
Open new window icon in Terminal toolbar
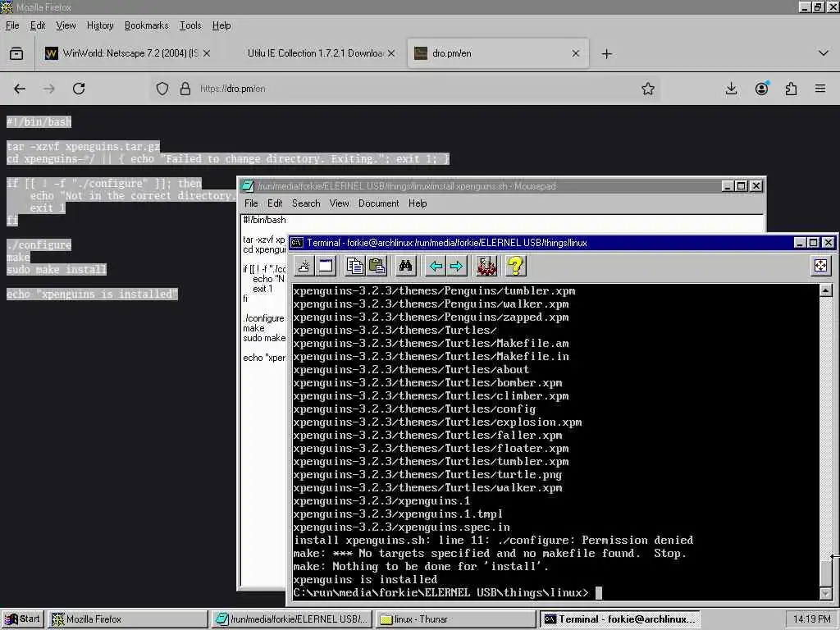tap(326, 266)
